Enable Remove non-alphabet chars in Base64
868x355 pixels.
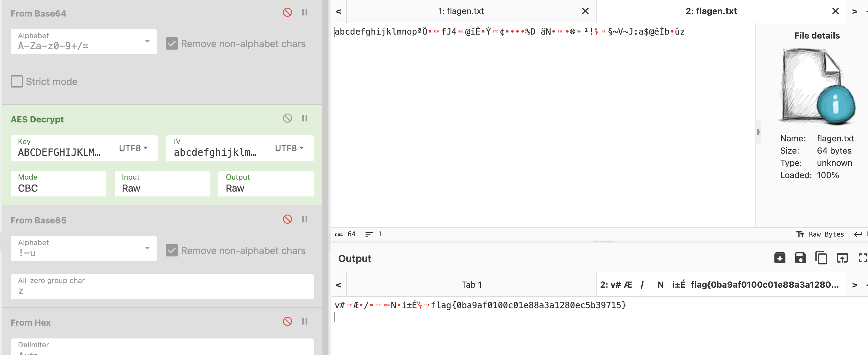(173, 43)
